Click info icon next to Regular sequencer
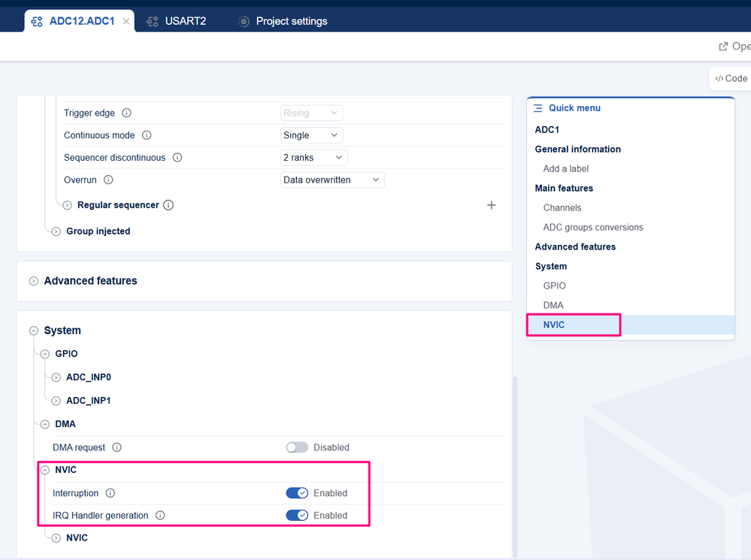 coord(168,205)
